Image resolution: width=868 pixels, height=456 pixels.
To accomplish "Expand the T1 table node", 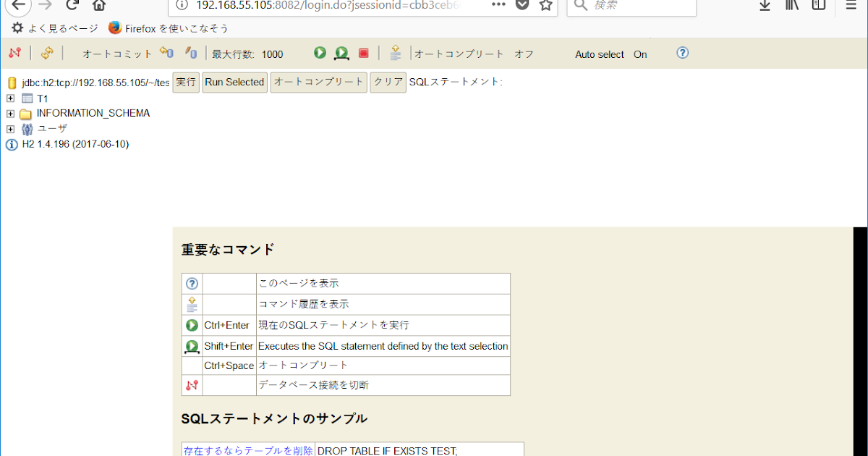I will [x=10, y=98].
